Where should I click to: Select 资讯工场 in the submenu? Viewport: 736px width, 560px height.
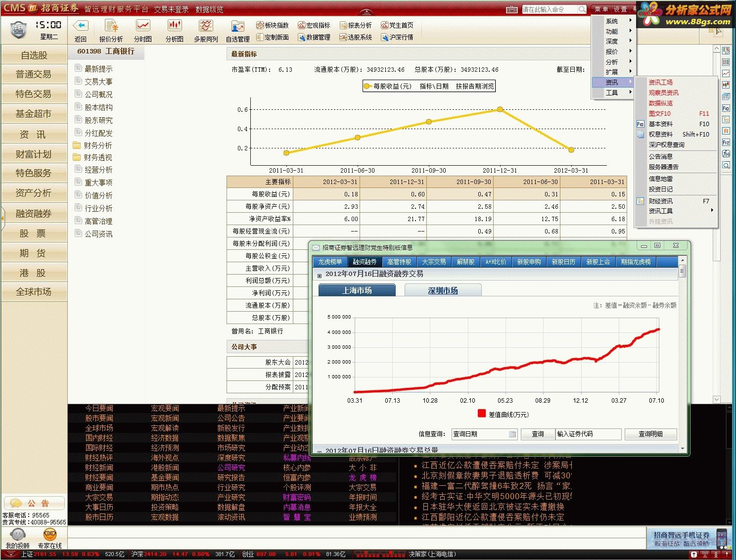[676, 82]
